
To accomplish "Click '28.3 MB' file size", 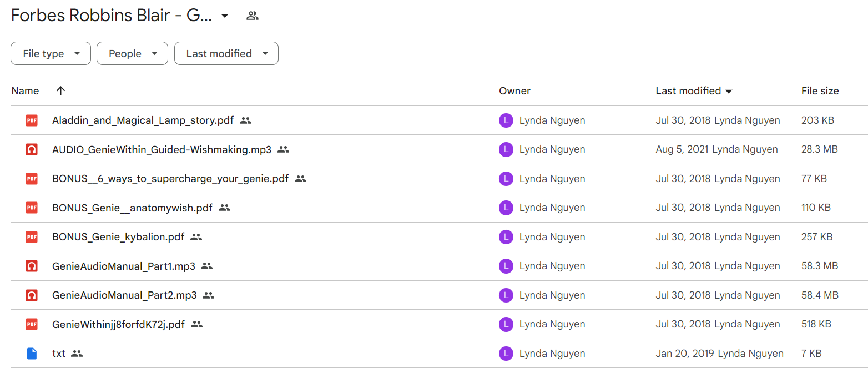I will [820, 149].
